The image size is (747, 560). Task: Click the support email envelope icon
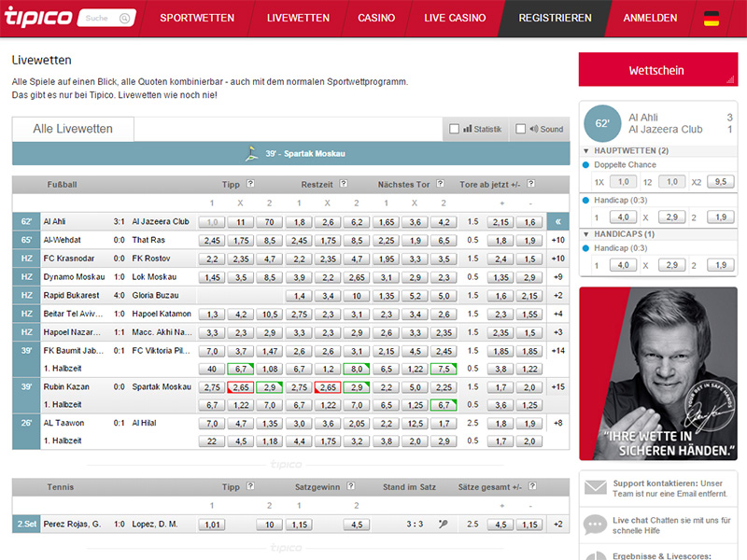coord(595,487)
